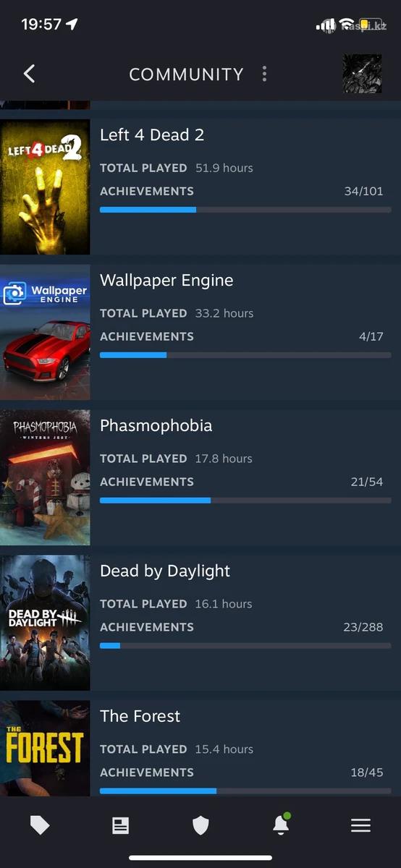Screen dimensions: 401x868
Task: Open the profile avatar picture
Action: point(362,74)
